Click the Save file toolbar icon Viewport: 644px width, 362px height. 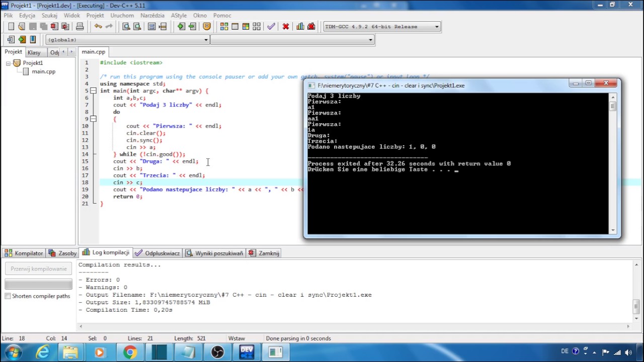33,27
